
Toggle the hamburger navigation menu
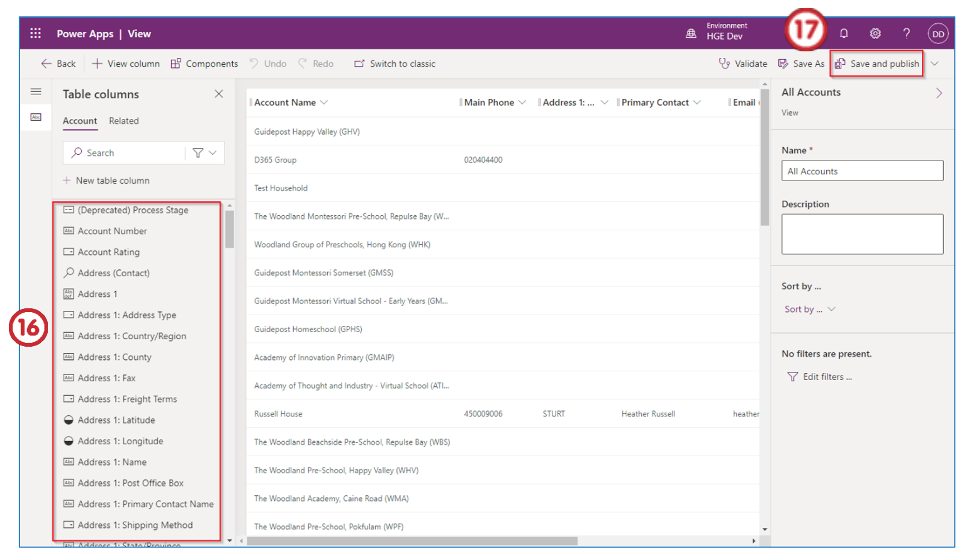click(x=36, y=92)
